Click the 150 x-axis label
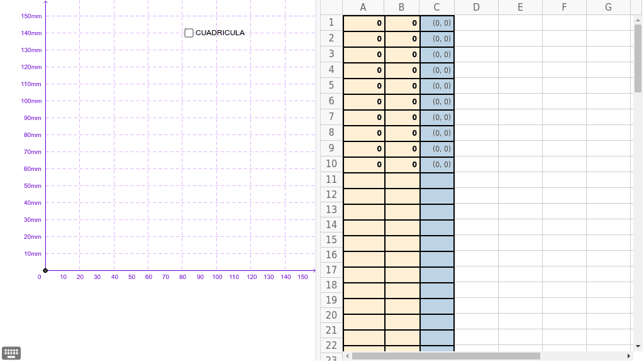 [303, 277]
